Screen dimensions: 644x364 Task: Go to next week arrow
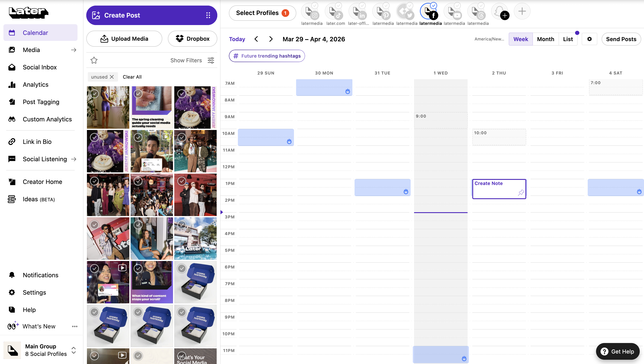tap(271, 39)
